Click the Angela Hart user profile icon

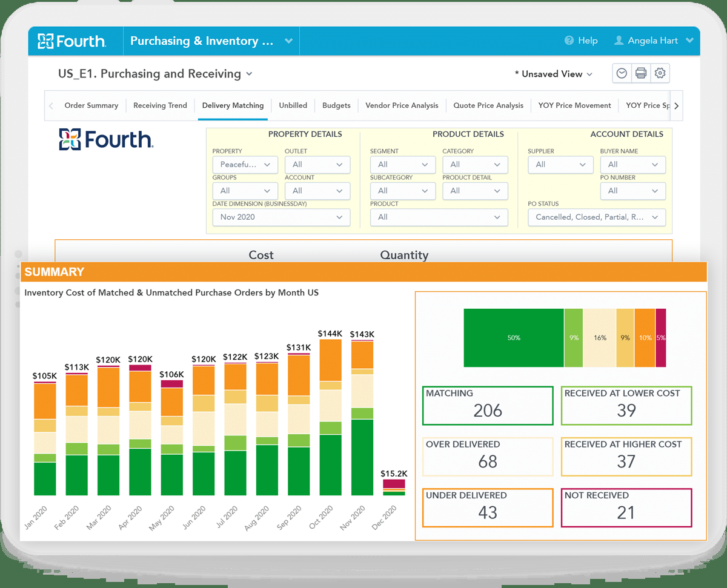pos(619,41)
